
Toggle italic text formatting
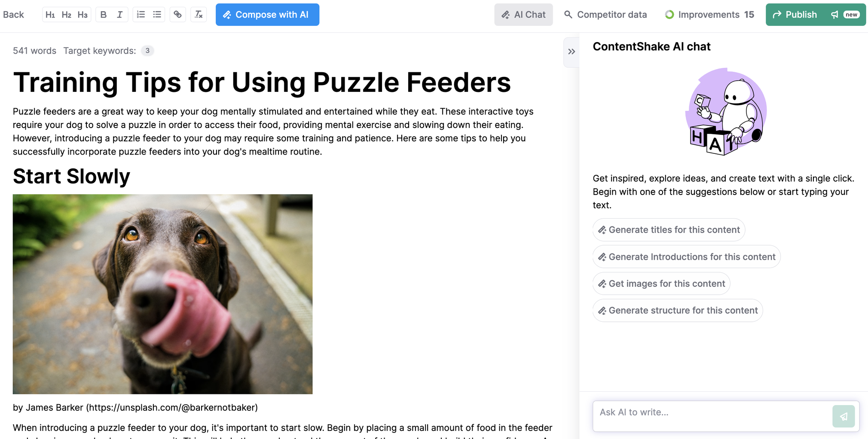click(x=120, y=15)
